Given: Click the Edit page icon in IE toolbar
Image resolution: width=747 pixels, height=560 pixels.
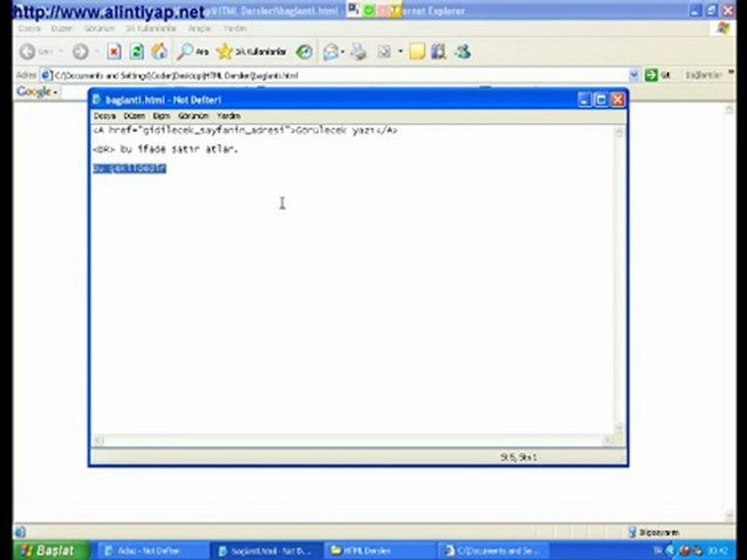Looking at the screenshot, I should (384, 51).
